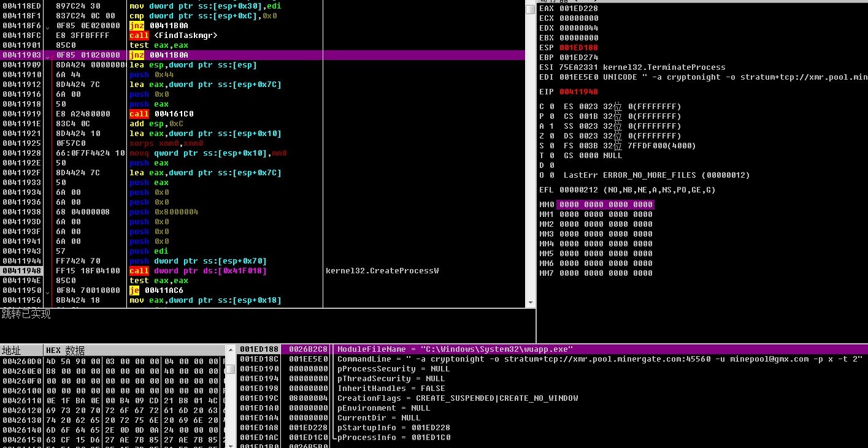Viewport: 868px width, 448px height.
Task: Select the CurrentDir = NULL stack entry
Action: [378, 418]
